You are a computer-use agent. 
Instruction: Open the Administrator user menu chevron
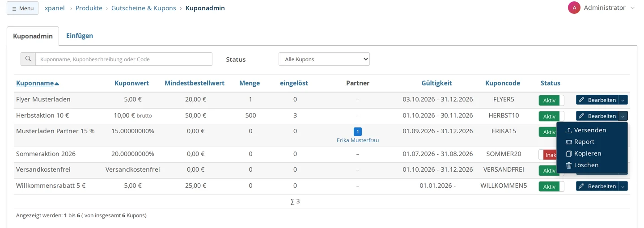632,8
